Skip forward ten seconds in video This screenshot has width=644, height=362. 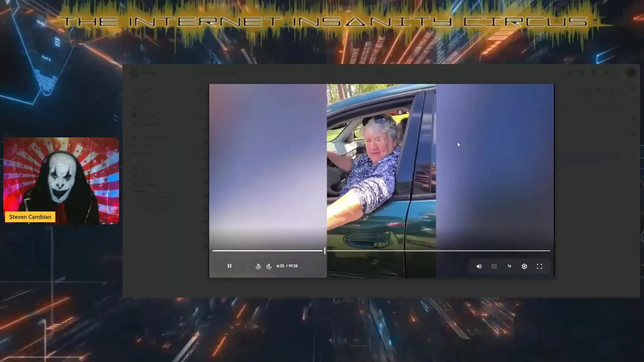pyautogui.click(x=269, y=266)
